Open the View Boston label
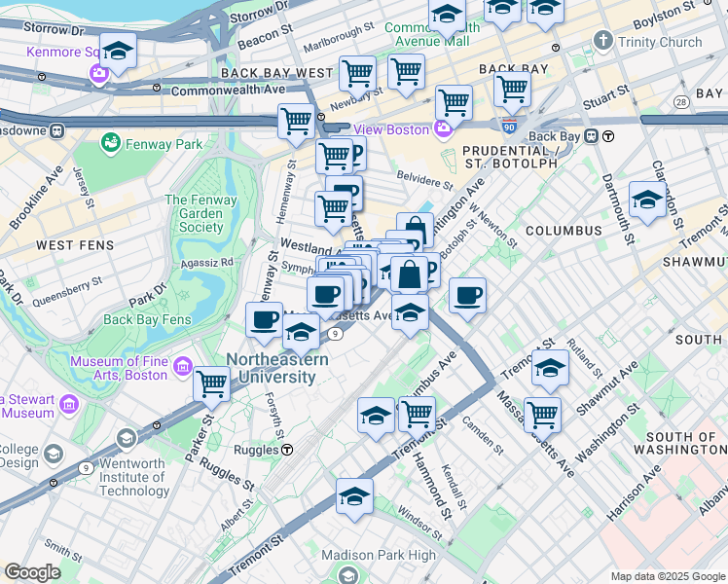This screenshot has width=728, height=584. point(391,129)
